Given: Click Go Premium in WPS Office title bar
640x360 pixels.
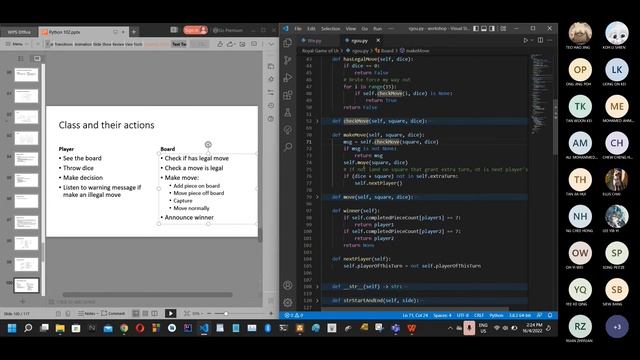Looking at the screenshot, I should pyautogui.click(x=228, y=30).
